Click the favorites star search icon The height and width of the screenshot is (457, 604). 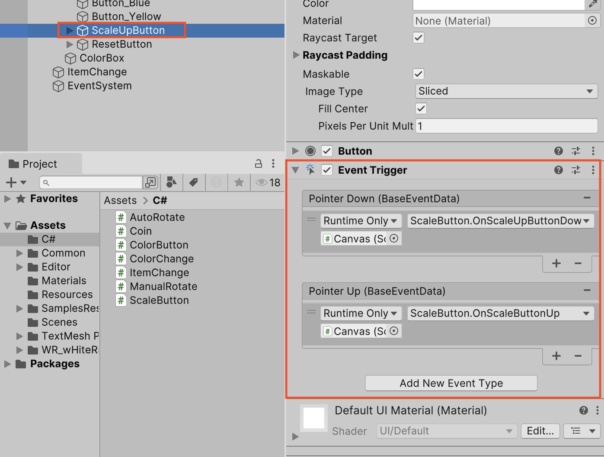[239, 183]
